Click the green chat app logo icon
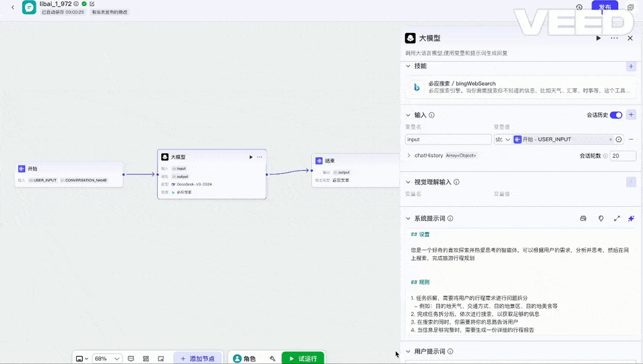This screenshot has width=643, height=364. (x=29, y=7)
